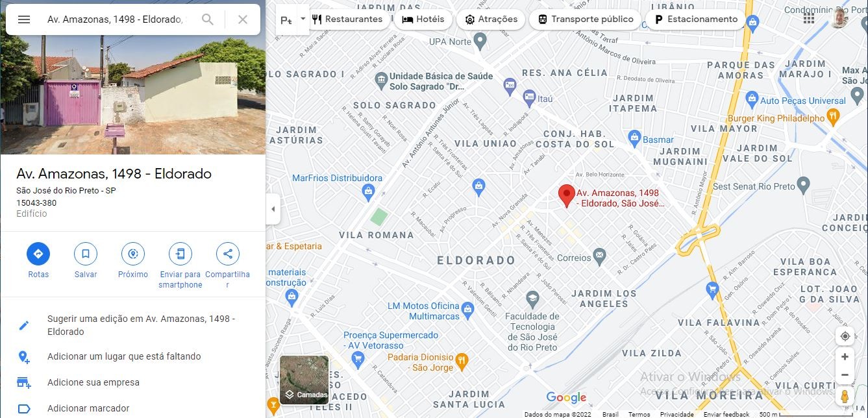The height and width of the screenshot is (418, 868).
Task: Zoom in with plus button
Action: tap(845, 357)
